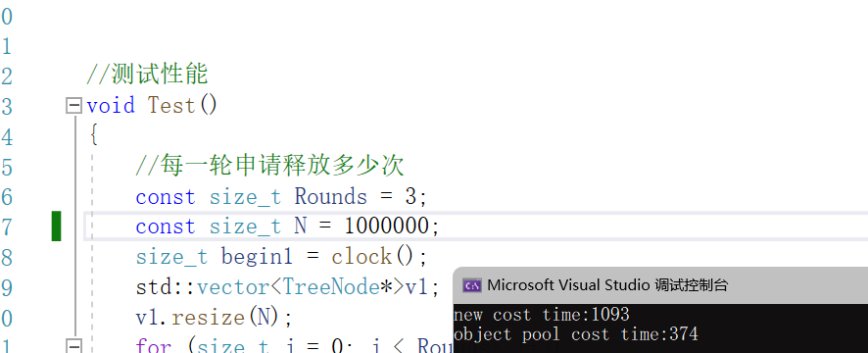Click the v1.resize(N) statement
Screen dimensions: 868x353
214,318
